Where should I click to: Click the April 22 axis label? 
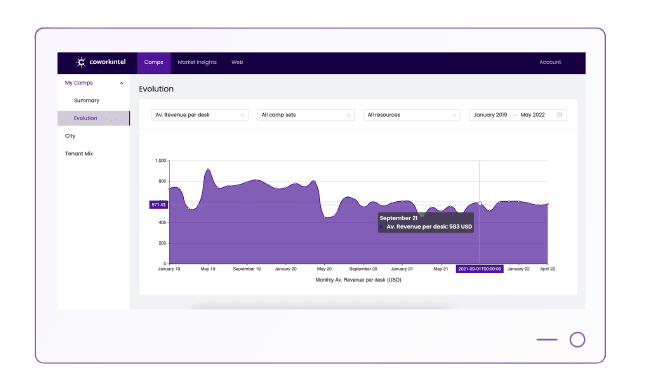[x=548, y=269]
